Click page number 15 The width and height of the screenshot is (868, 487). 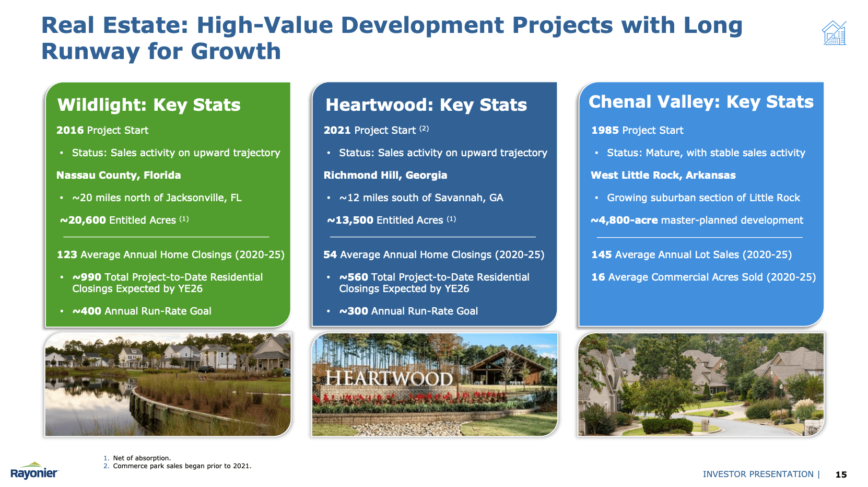[x=841, y=474]
